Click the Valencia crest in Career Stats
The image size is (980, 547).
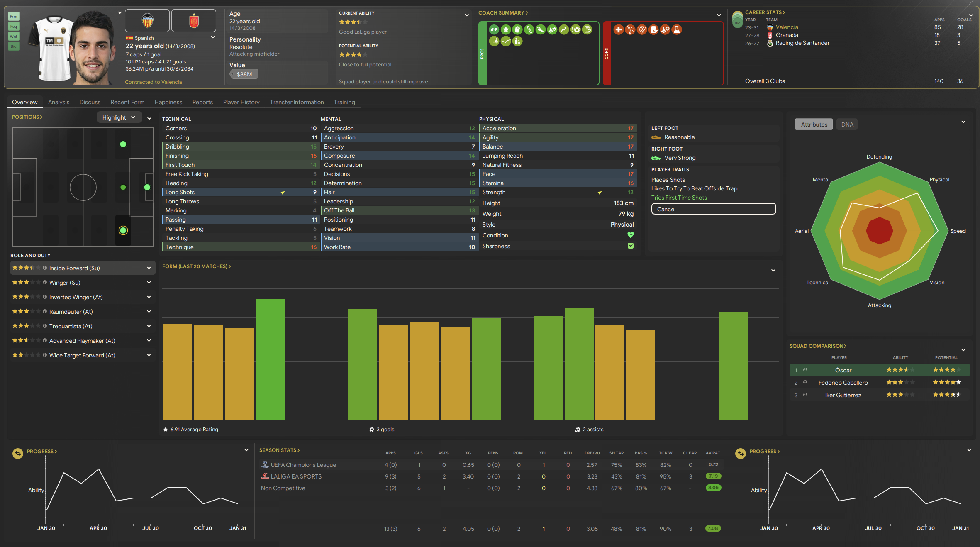tap(770, 27)
